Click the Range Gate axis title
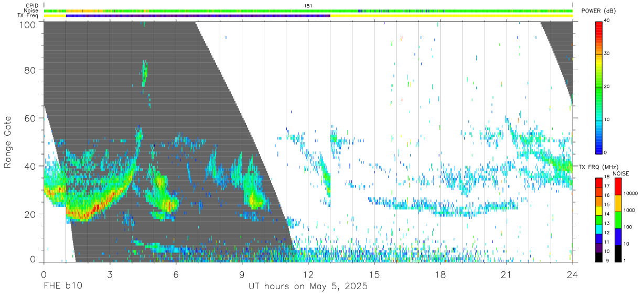 click(x=8, y=141)
